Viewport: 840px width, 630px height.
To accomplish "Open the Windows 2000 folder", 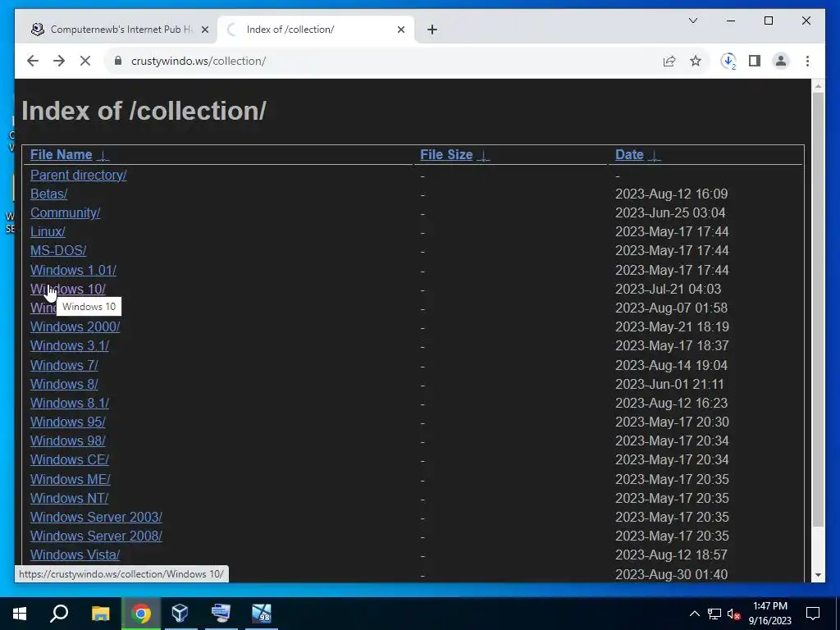I will [x=75, y=326].
